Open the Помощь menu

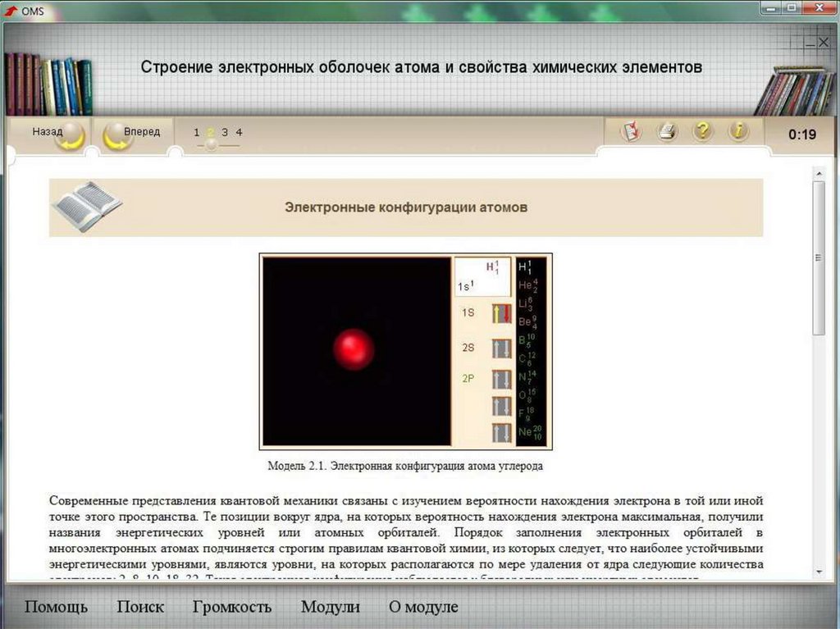point(56,608)
